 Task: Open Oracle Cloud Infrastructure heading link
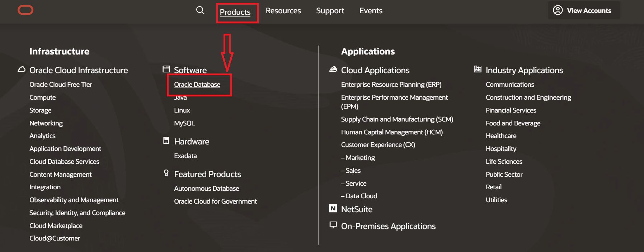(79, 70)
